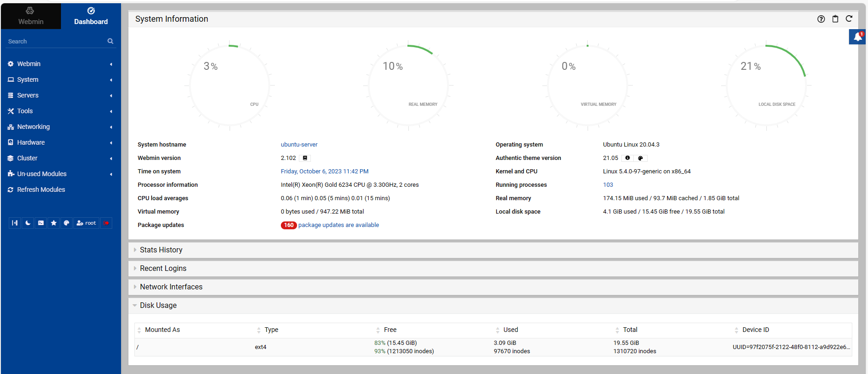This screenshot has height=374, width=868.
Task: Log out using the red exit icon
Action: (x=106, y=223)
